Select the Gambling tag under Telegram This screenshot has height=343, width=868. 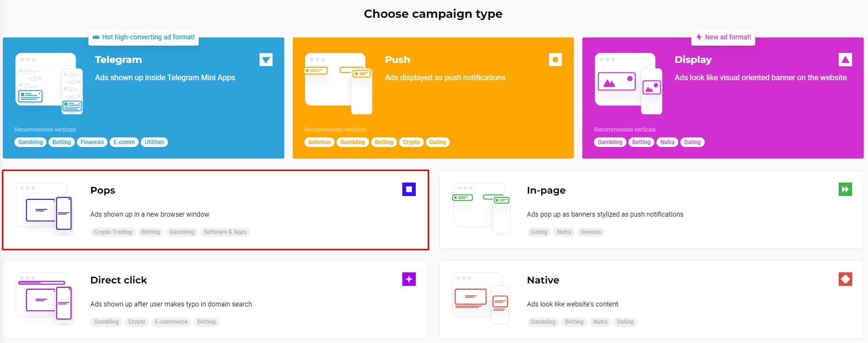point(30,142)
